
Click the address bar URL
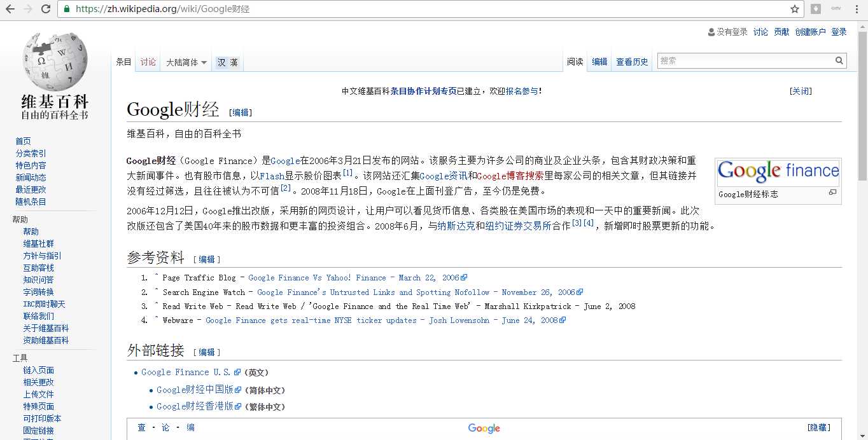162,9
